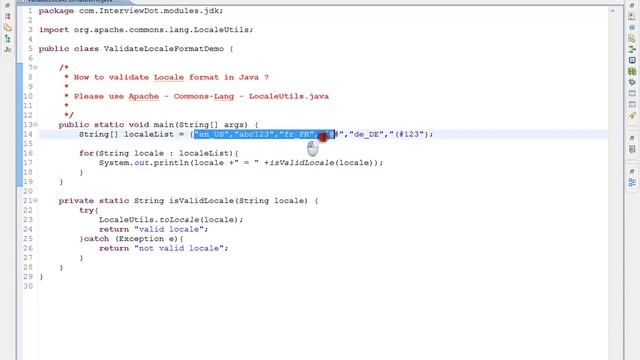Click 'System.out.println' on line 17
The width and height of the screenshot is (640, 360).
pos(144,162)
